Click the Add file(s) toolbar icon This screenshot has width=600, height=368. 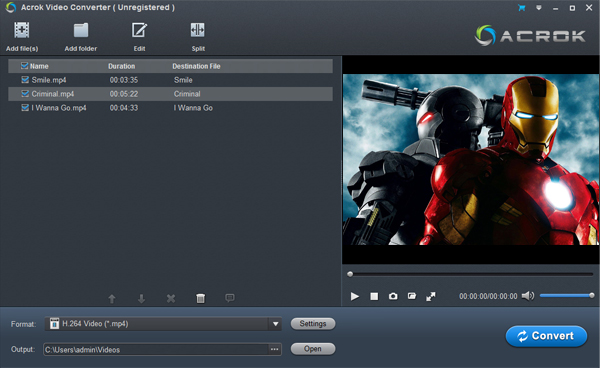point(22,31)
